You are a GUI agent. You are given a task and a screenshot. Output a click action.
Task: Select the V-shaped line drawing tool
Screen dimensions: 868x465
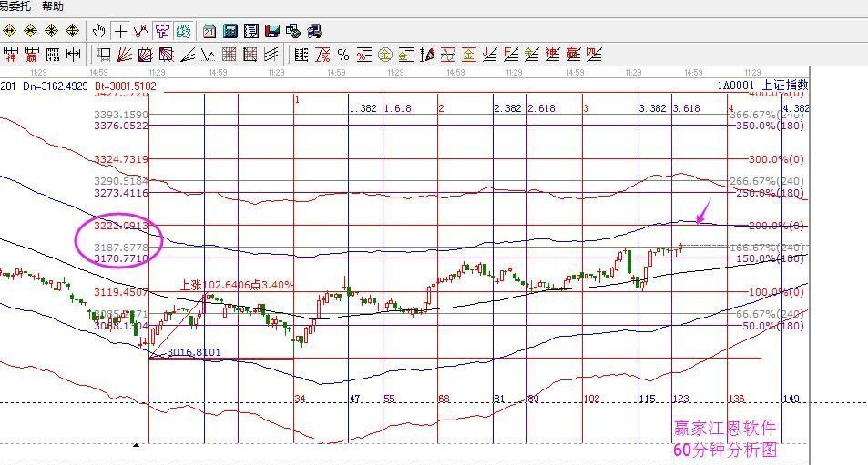tap(209, 54)
